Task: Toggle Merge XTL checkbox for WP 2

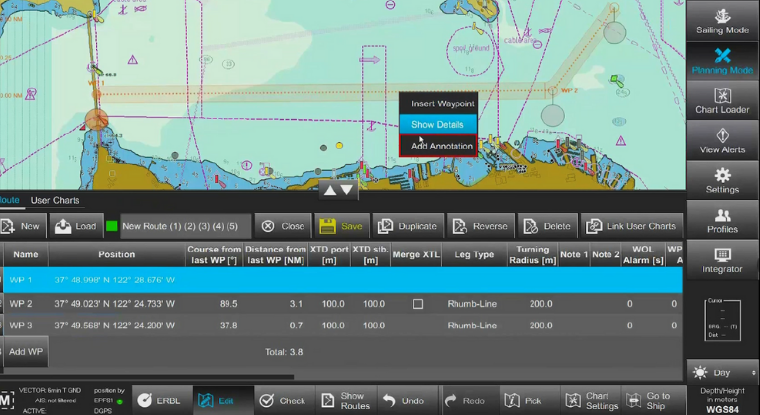Action: (x=417, y=304)
